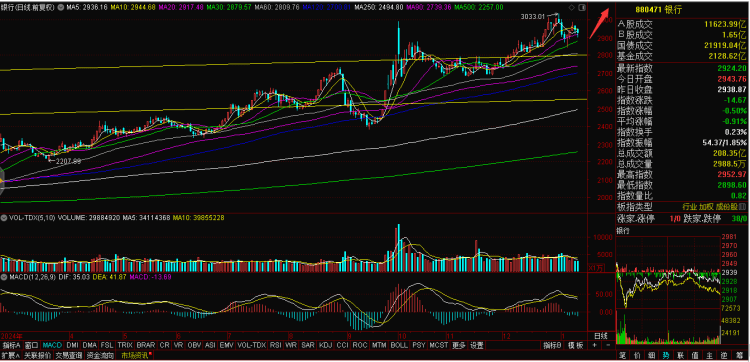Switch side panel to 联 view
Viewport: 750px width, 362px height.
point(680,355)
